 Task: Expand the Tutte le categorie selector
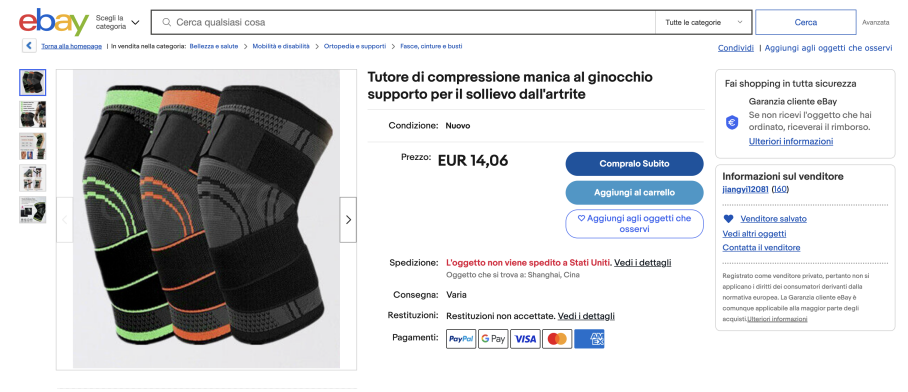704,23
